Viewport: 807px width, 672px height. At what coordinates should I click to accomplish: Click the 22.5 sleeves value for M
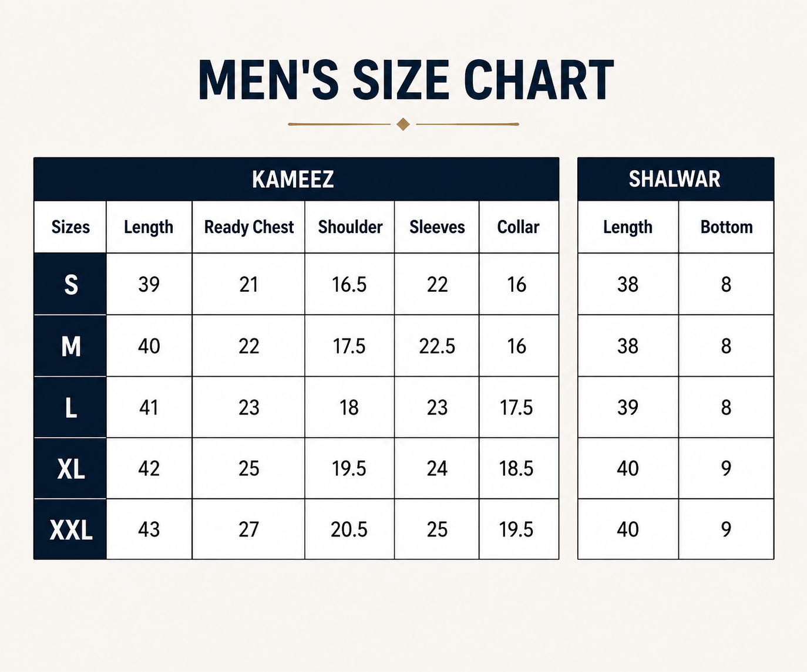[x=437, y=346]
